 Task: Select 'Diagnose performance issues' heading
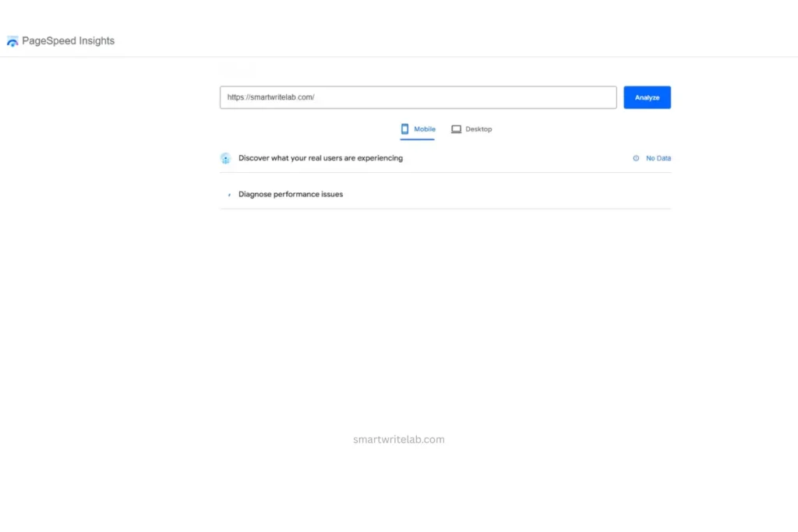coord(291,194)
